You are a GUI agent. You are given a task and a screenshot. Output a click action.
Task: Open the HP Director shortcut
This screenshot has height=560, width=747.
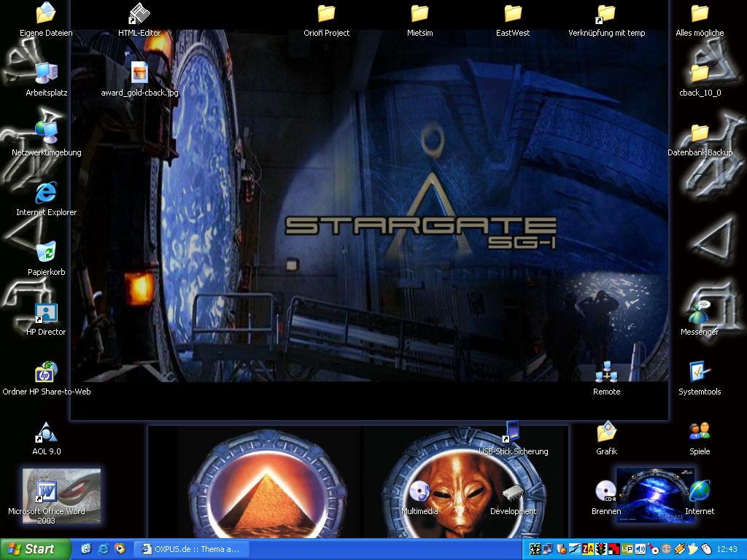[46, 313]
